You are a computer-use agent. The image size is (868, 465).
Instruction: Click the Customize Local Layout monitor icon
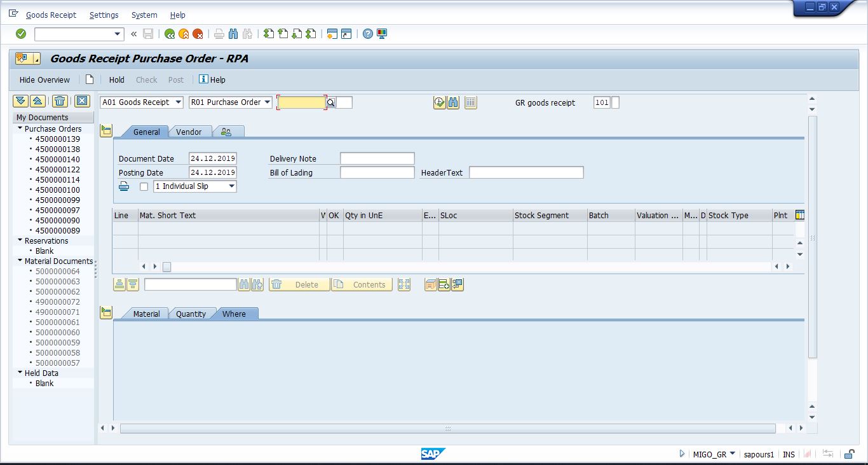click(382, 34)
